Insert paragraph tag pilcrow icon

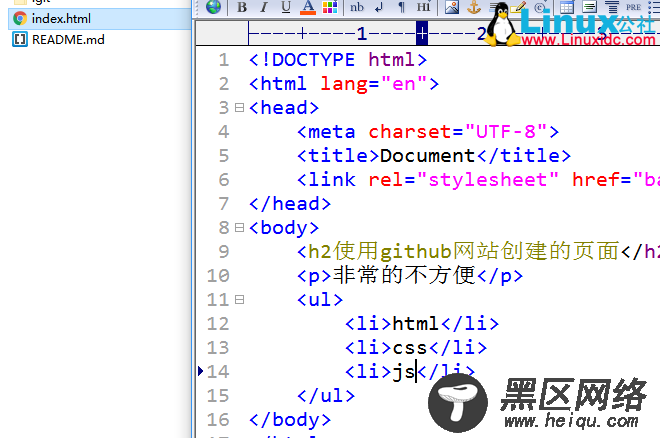[401, 7]
